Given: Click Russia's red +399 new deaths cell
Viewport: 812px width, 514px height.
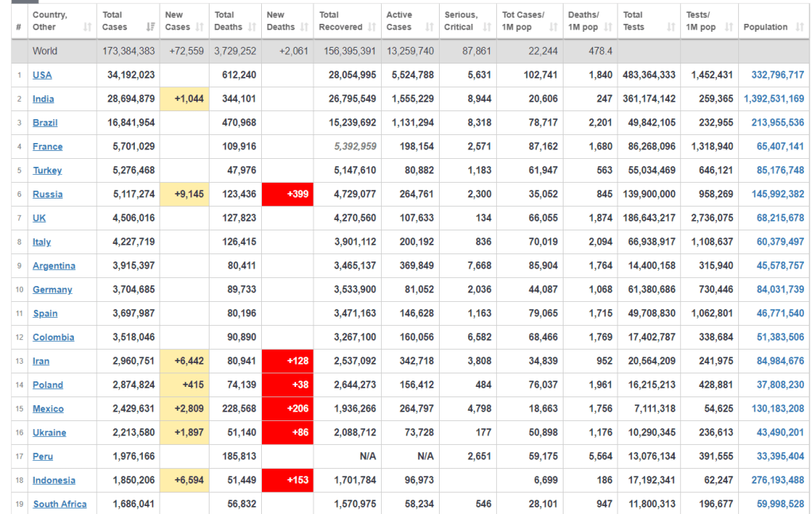Looking at the screenshot, I should click(287, 195).
